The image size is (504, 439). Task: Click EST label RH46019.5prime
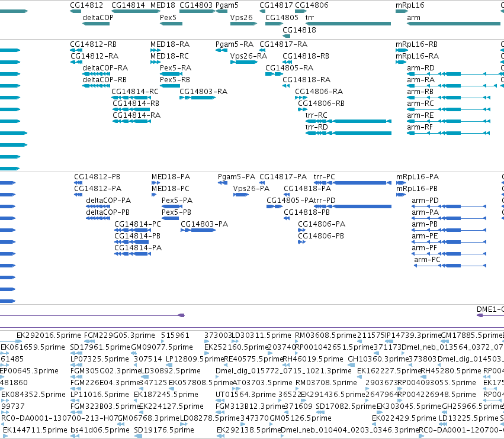pos(313,359)
